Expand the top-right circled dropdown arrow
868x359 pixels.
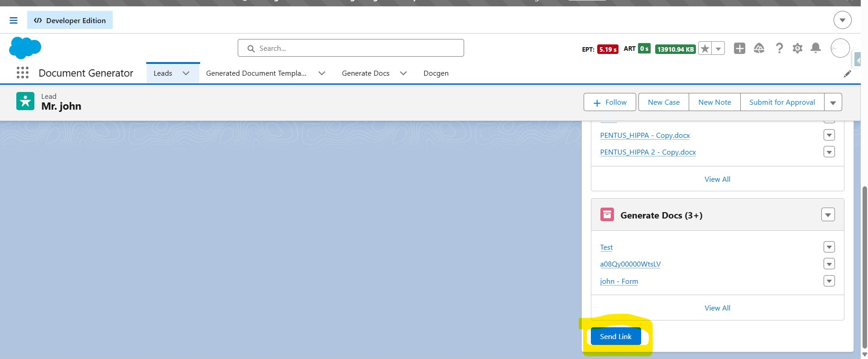pos(842,20)
